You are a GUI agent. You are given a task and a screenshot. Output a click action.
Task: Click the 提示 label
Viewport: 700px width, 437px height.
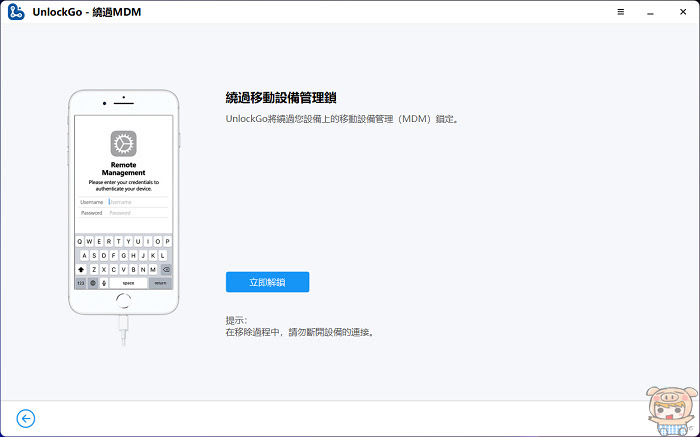tap(236, 320)
